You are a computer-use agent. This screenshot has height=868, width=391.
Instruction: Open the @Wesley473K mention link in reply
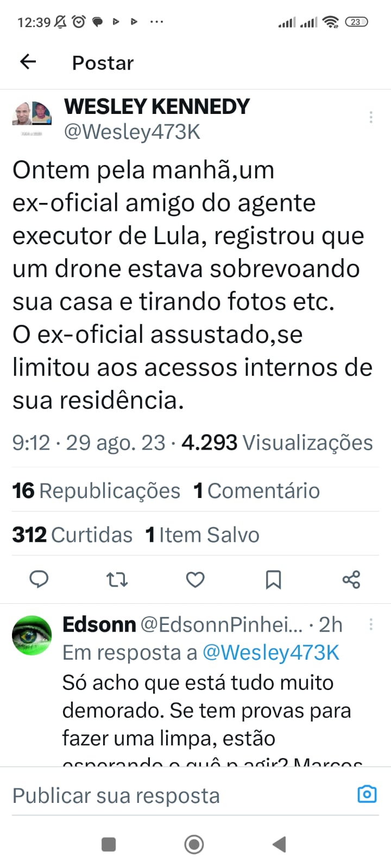pos(271,653)
